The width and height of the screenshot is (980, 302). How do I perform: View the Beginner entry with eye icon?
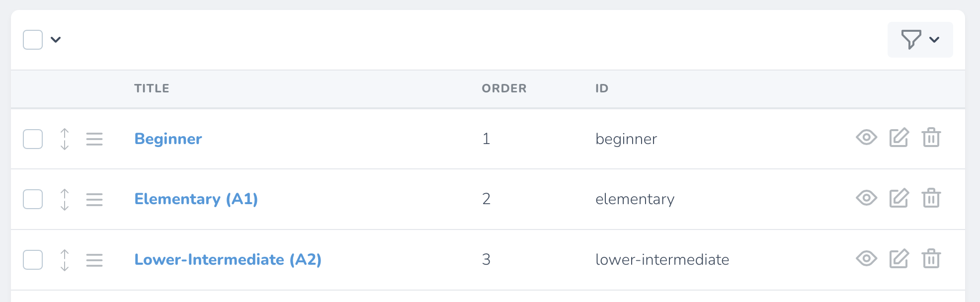(866, 138)
